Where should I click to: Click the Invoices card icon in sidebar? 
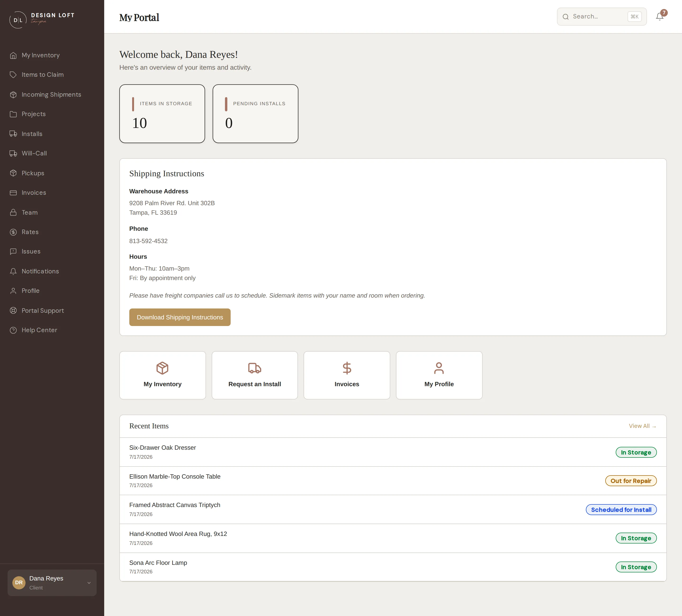pyautogui.click(x=13, y=193)
